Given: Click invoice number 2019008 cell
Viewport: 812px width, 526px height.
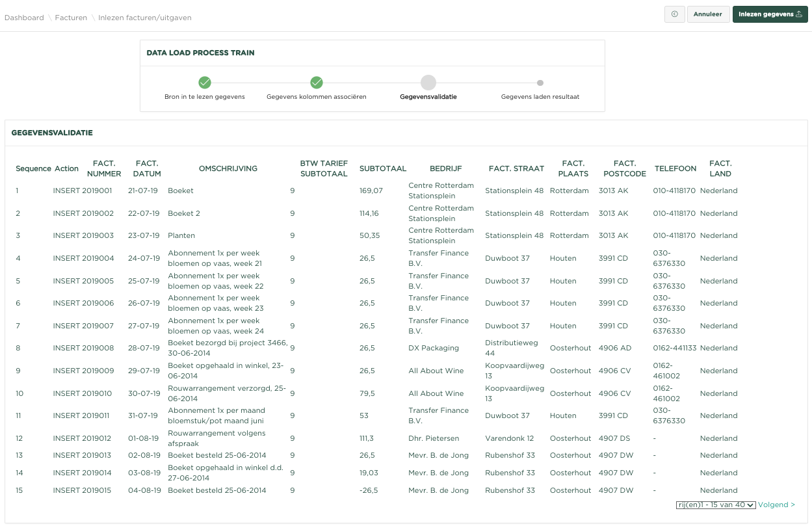Looking at the screenshot, I should 98,348.
